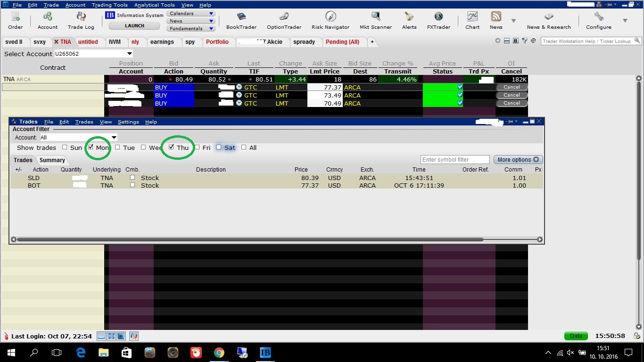The image size is (644, 362).
Task: Open Settings menu in the Trades window
Action: point(128,122)
